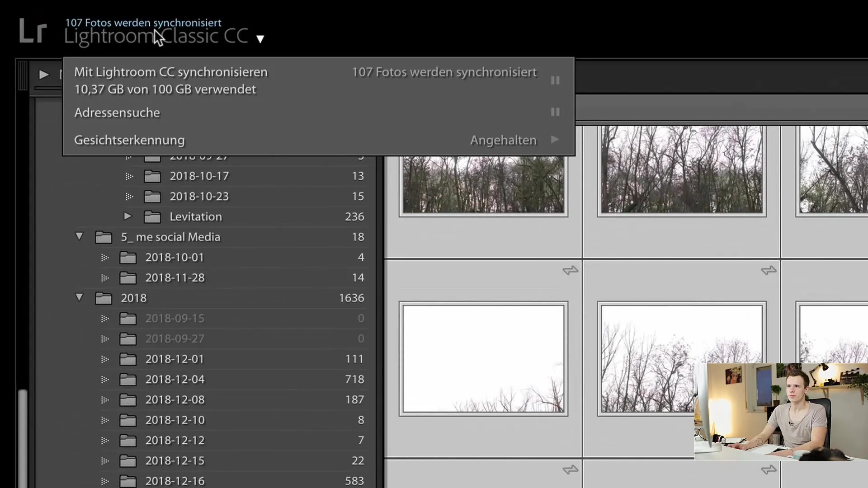Expand the 2018-12-01 folder
868x488 pixels.
coord(104,359)
